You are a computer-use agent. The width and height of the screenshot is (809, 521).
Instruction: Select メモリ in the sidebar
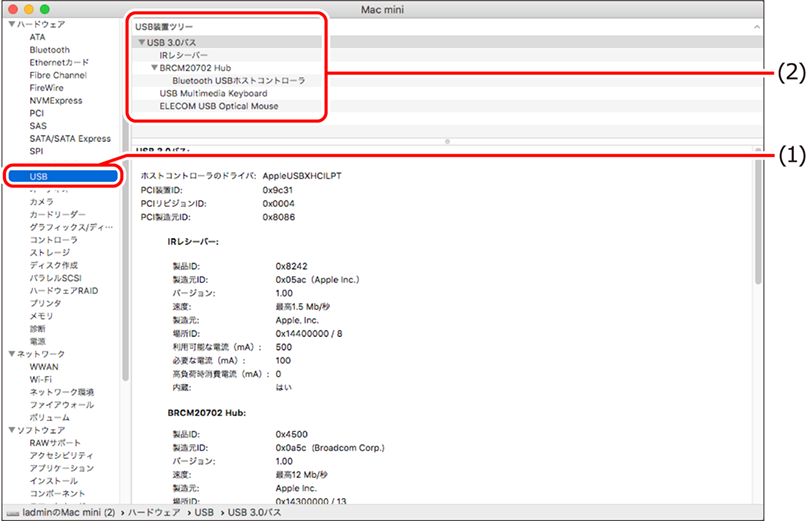tap(41, 316)
